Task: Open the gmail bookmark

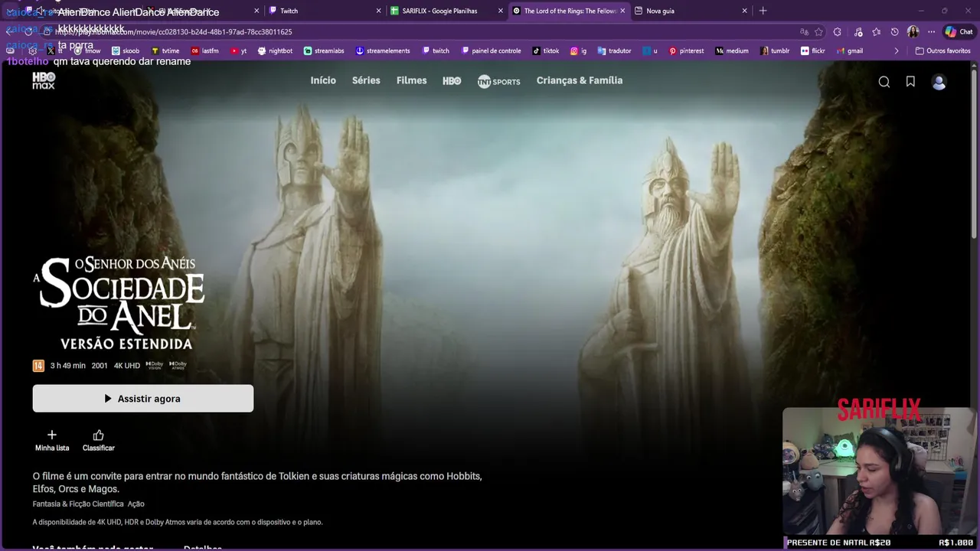Action: click(x=850, y=51)
